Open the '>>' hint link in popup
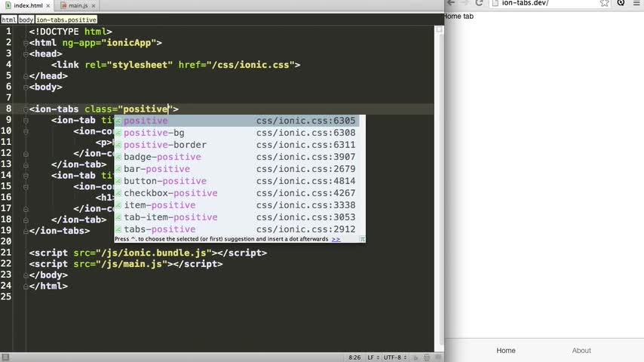The height and width of the screenshot is (362, 644). [336, 239]
